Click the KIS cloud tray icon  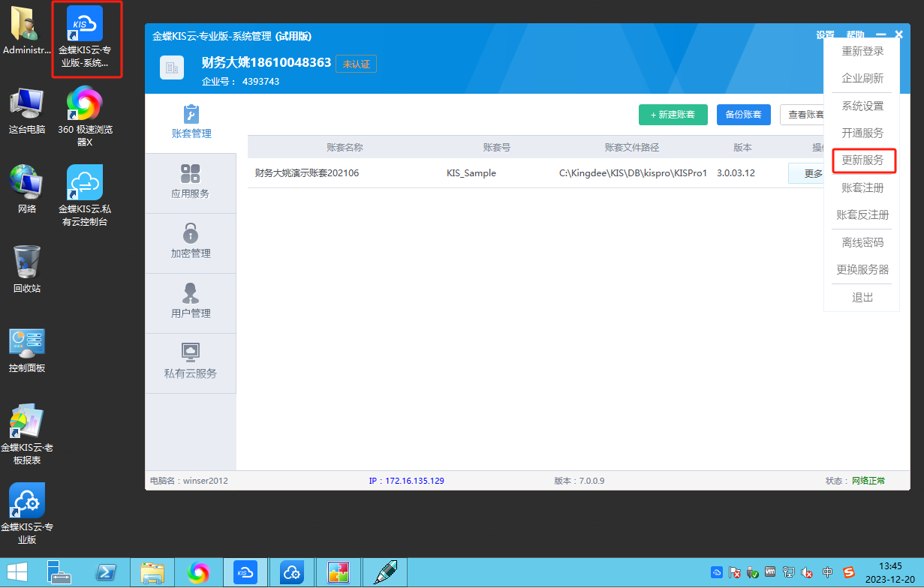(717, 573)
